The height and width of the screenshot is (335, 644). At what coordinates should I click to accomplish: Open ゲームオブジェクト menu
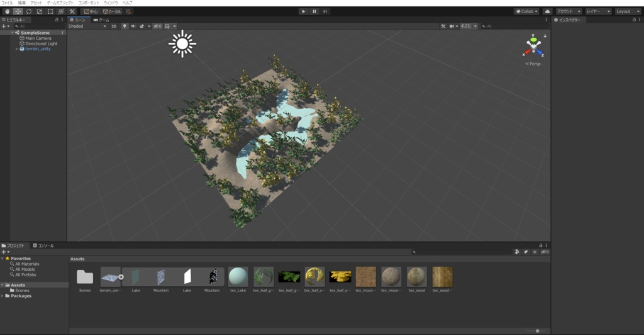(60, 3)
